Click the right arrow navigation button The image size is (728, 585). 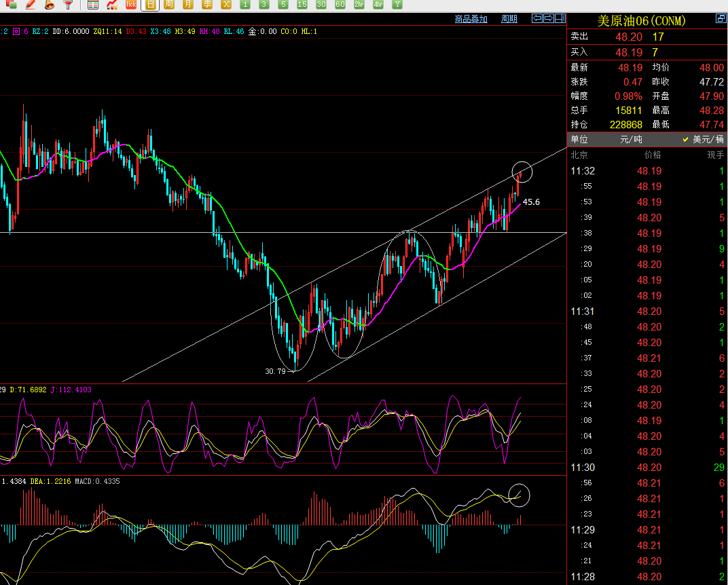[549, 18]
